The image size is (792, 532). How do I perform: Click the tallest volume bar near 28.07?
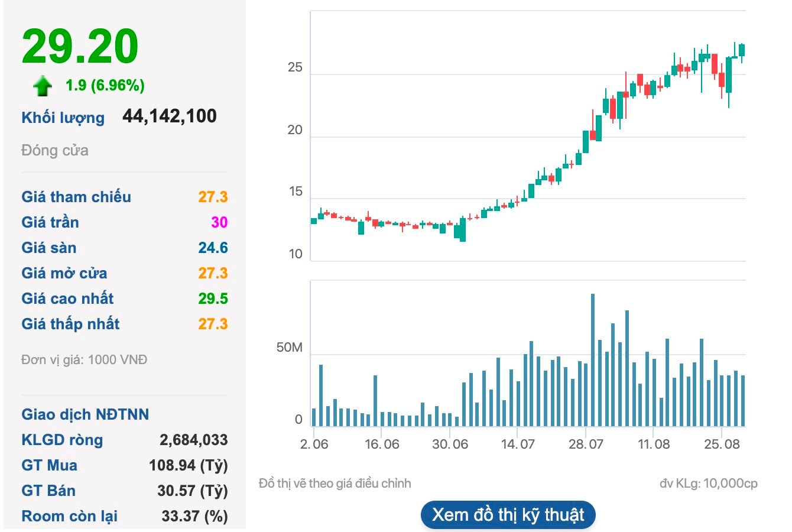click(x=594, y=355)
